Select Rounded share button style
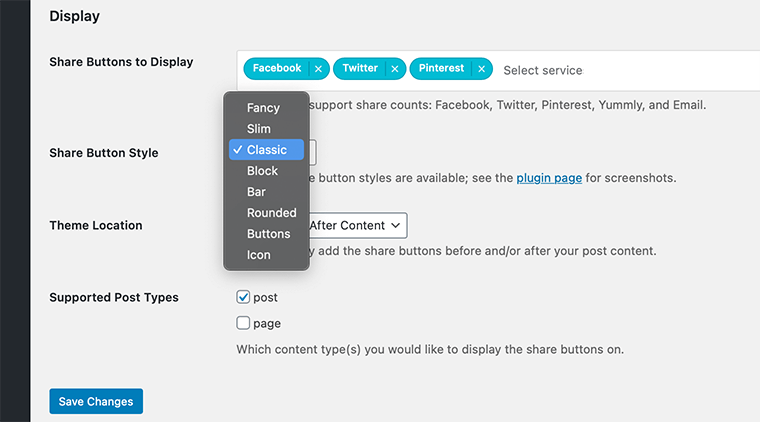Viewport: 760px width, 422px height. [x=271, y=213]
